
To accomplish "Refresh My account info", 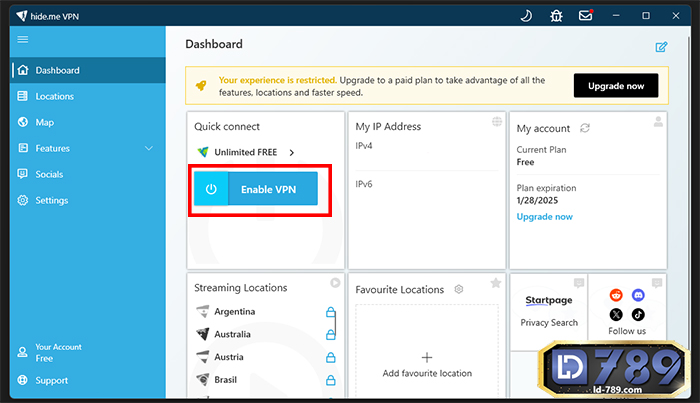I will pyautogui.click(x=585, y=128).
